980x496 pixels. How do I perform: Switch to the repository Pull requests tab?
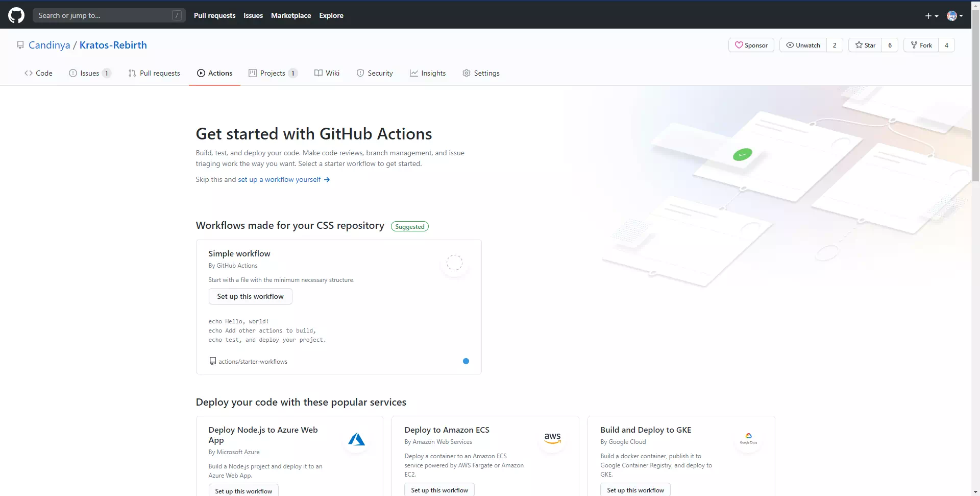coord(154,73)
